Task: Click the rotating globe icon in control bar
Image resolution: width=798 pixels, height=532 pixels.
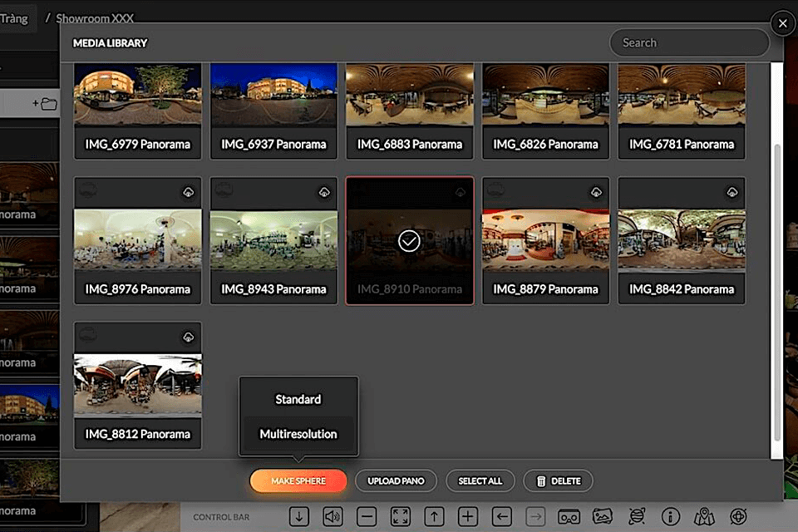Action: click(x=637, y=517)
